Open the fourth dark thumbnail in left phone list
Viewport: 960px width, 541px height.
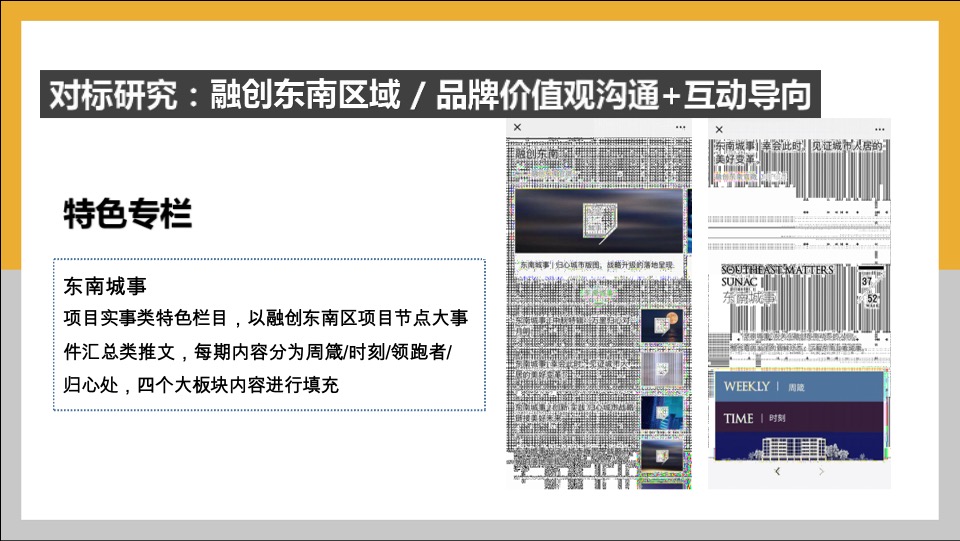pos(662,456)
